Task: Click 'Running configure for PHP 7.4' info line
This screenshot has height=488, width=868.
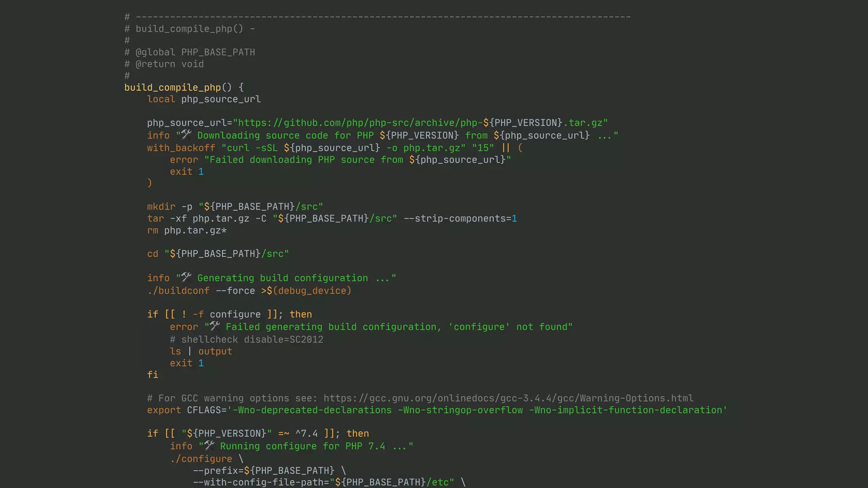Action: tap(292, 446)
